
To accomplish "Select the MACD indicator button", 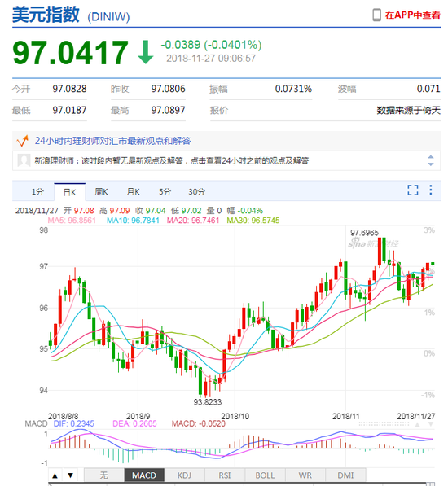I will (144, 475).
